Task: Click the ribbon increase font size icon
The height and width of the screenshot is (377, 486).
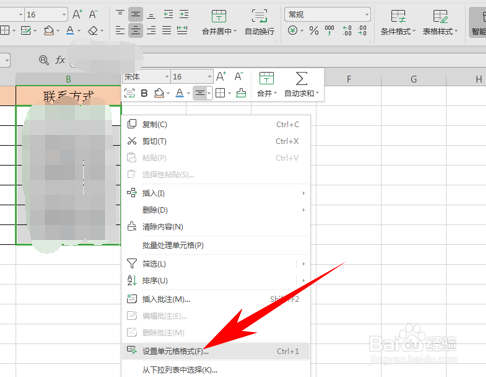Action: point(77,14)
